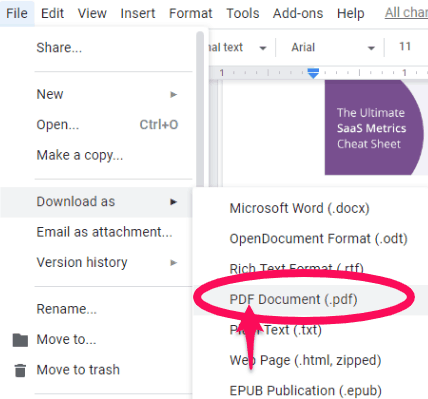Image resolution: width=428 pixels, height=399 pixels.
Task: Open the Format menu
Action: pyautogui.click(x=190, y=13)
